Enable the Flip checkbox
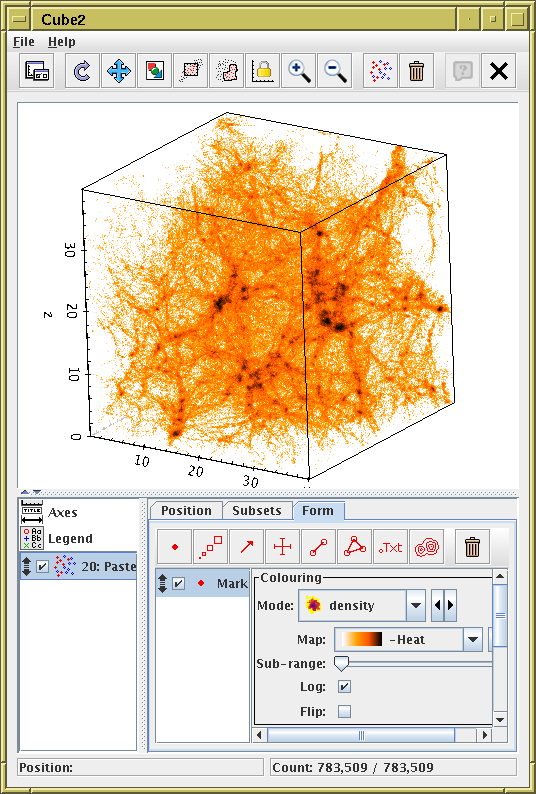 pos(344,711)
